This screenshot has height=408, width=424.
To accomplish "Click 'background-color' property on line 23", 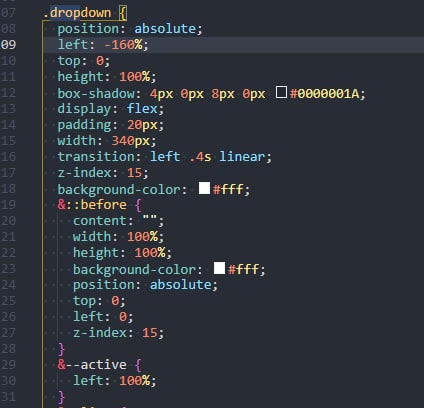I will (x=134, y=269).
